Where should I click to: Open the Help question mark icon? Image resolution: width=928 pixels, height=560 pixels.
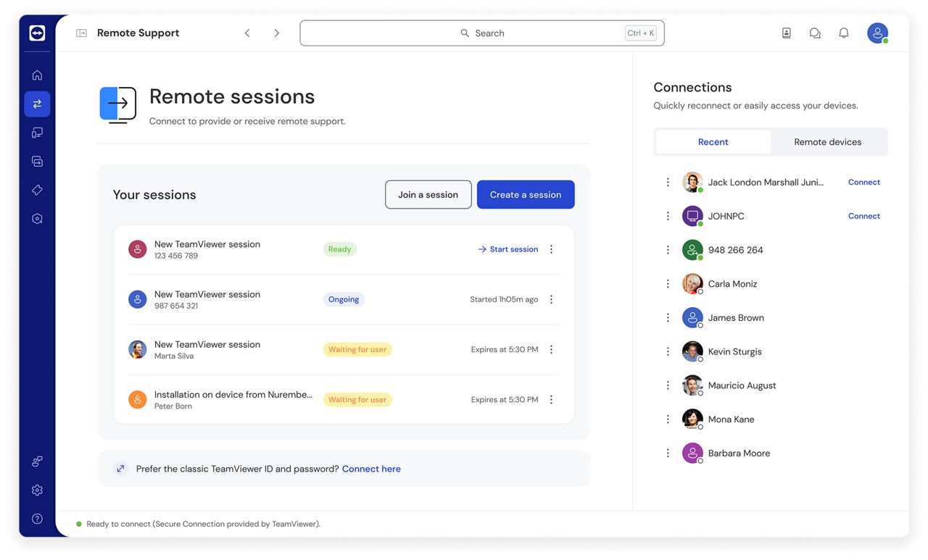[37, 519]
